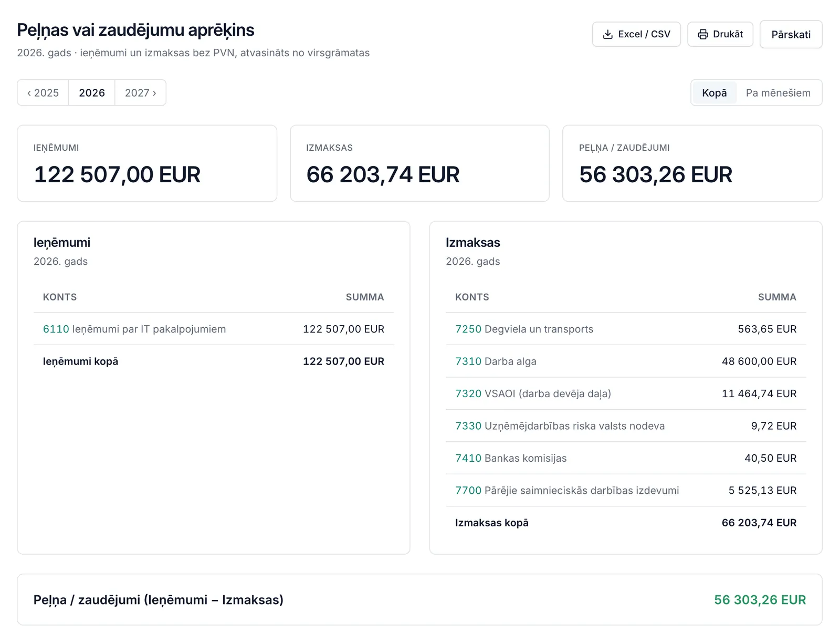Click the 563,65 EUR amount
The image size is (840, 644).
767,329
